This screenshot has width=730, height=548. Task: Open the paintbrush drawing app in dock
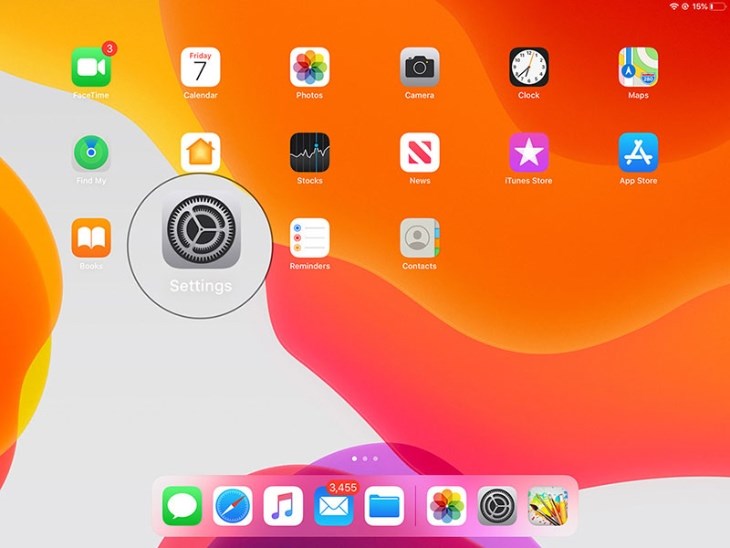[x=548, y=506]
